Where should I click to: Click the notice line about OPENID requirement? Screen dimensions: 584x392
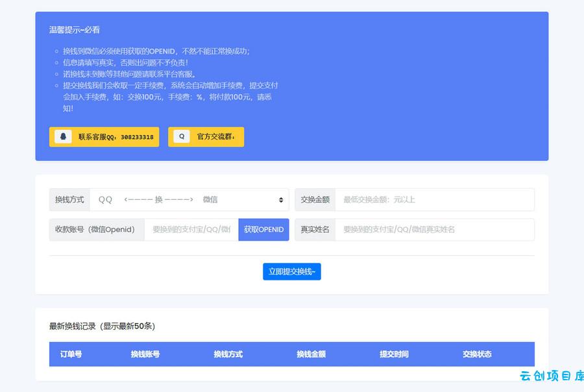tap(156, 51)
